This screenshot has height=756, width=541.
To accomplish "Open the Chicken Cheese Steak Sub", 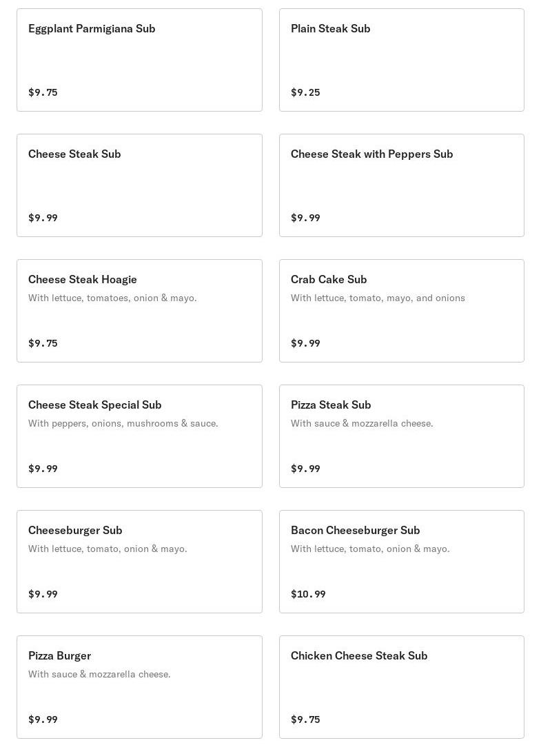I will (402, 686).
